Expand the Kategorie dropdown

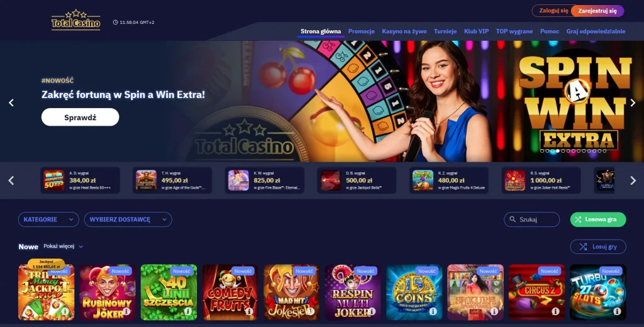(48, 219)
